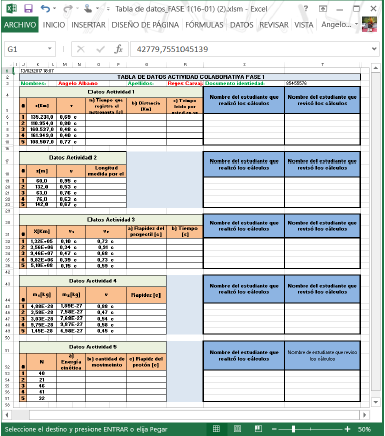This screenshot has height=436, width=385.
Task: Open the Insert Function fx dialog
Action: point(118,49)
